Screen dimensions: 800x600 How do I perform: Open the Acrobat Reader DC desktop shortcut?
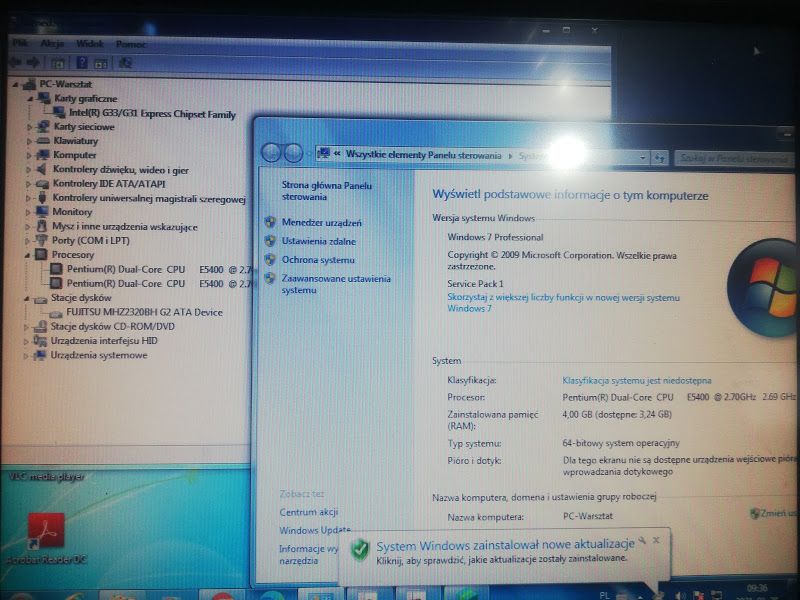46,538
